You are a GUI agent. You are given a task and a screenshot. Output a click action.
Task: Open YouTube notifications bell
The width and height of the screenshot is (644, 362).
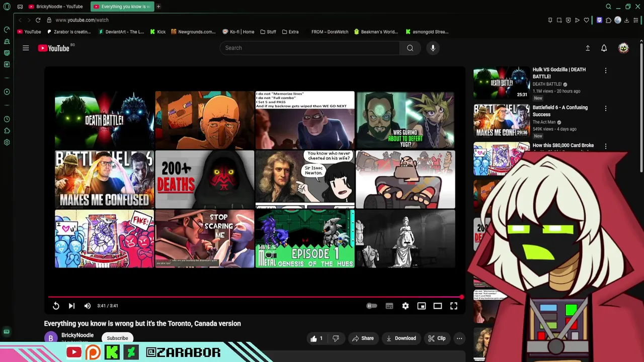point(604,48)
